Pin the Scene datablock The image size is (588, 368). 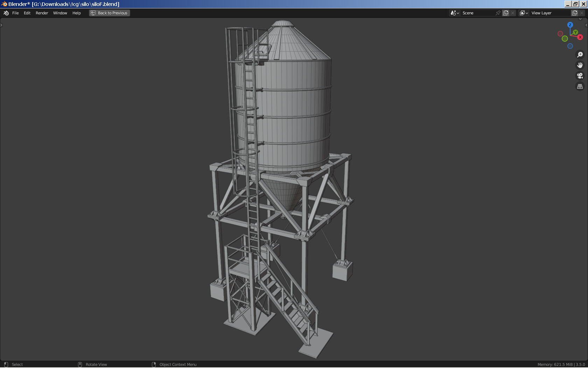tap(497, 13)
